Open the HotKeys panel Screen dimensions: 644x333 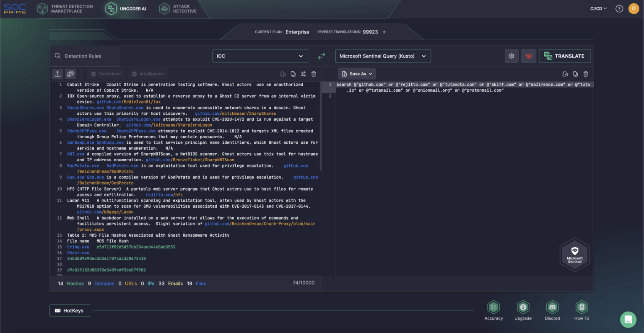(x=69, y=311)
